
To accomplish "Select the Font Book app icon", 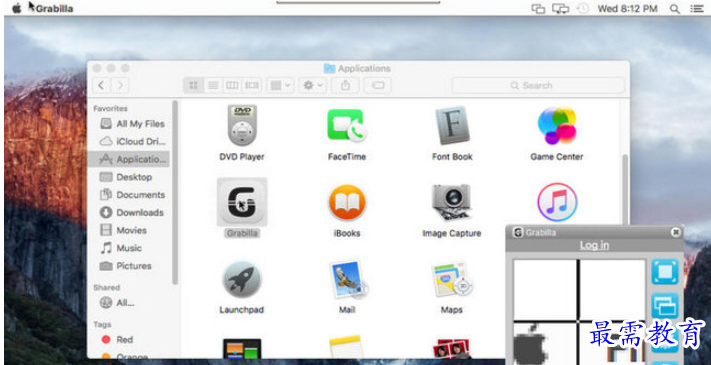I will click(x=452, y=125).
